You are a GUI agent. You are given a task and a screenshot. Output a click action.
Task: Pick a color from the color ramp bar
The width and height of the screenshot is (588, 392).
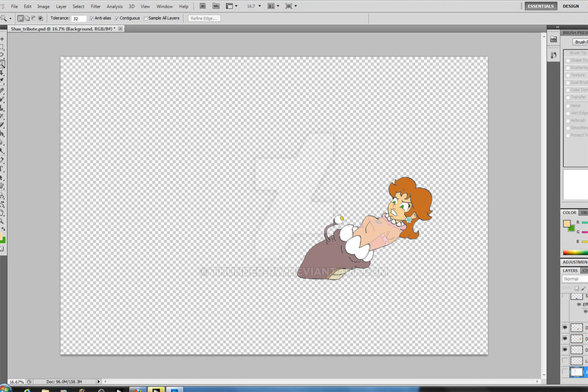tap(575, 252)
